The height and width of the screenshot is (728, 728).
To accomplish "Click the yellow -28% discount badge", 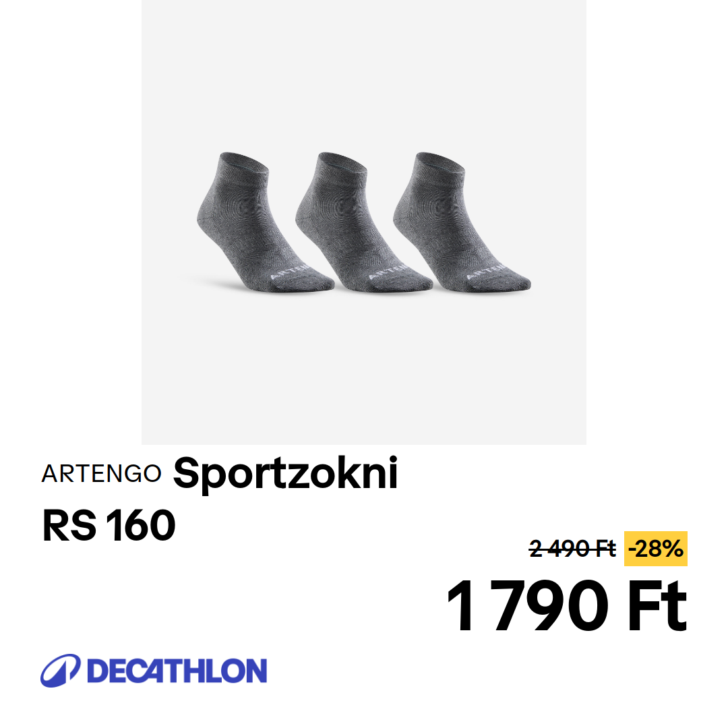I will pyautogui.click(x=656, y=549).
